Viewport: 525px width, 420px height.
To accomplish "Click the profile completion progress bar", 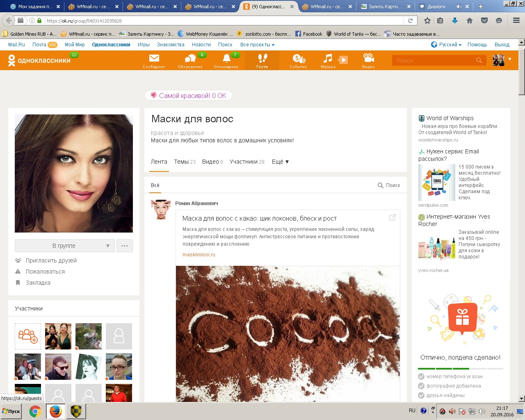I will tap(461, 368).
